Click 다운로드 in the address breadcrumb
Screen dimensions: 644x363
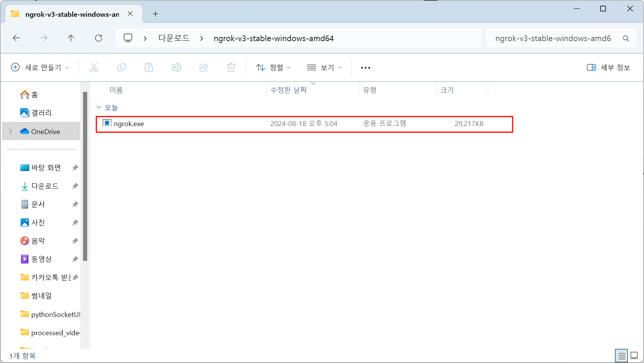point(174,38)
